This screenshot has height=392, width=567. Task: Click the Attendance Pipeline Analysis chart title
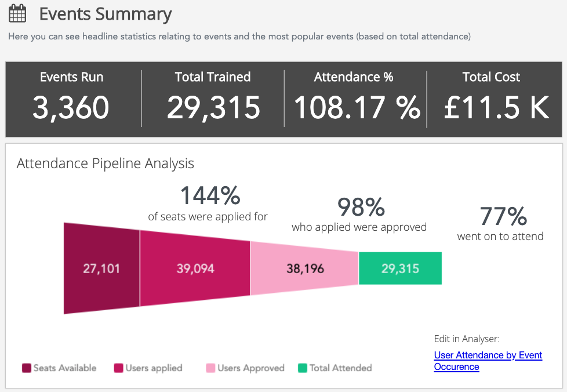(x=105, y=164)
